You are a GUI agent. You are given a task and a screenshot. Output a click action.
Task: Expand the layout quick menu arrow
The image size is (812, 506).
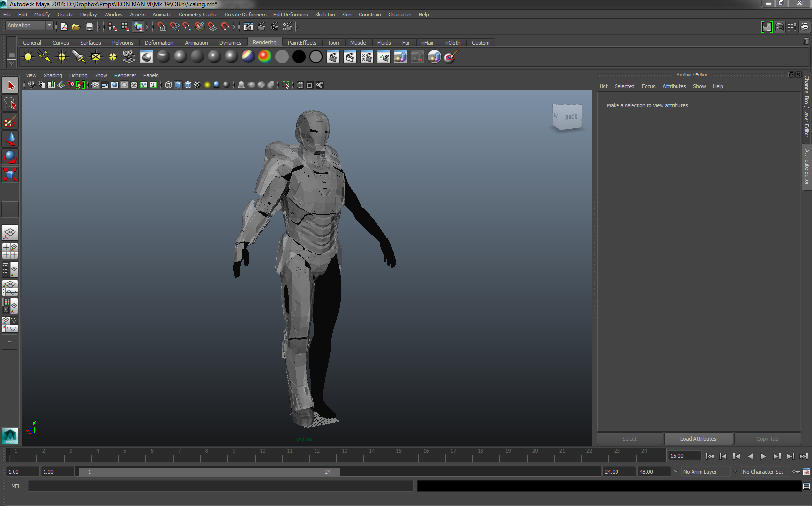(10, 342)
